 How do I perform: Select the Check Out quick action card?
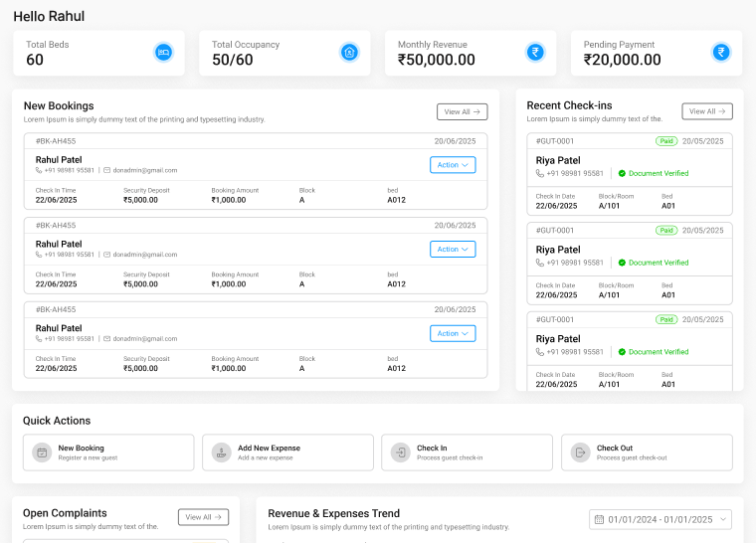(x=647, y=452)
